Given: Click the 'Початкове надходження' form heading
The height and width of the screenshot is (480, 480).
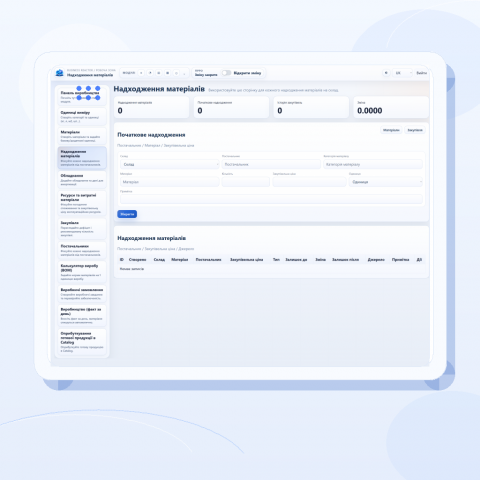Looking at the screenshot, I should 151,135.
